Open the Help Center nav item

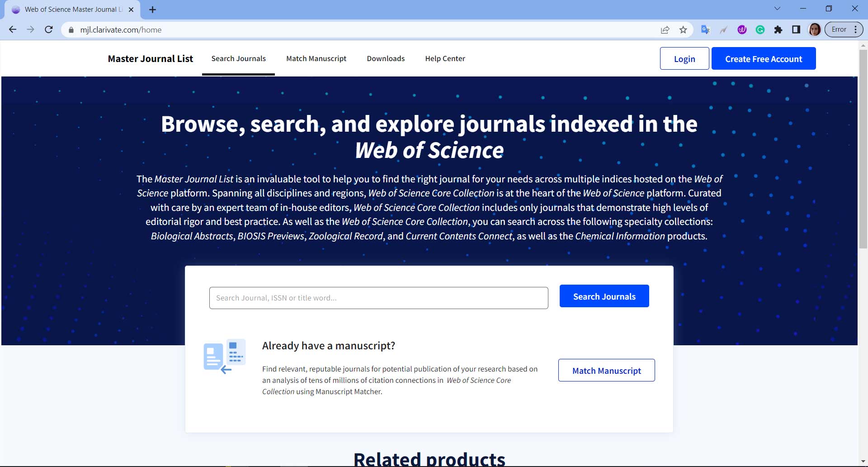pyautogui.click(x=445, y=58)
